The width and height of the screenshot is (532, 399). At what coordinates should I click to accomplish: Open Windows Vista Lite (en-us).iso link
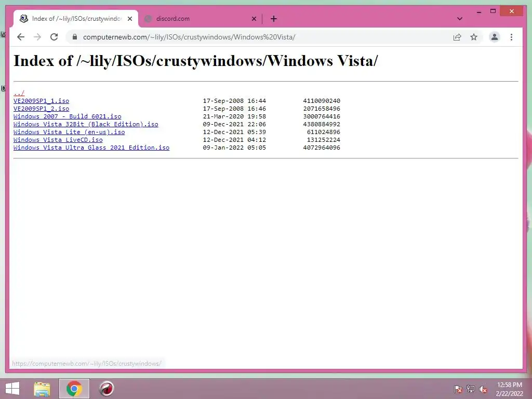click(x=69, y=132)
